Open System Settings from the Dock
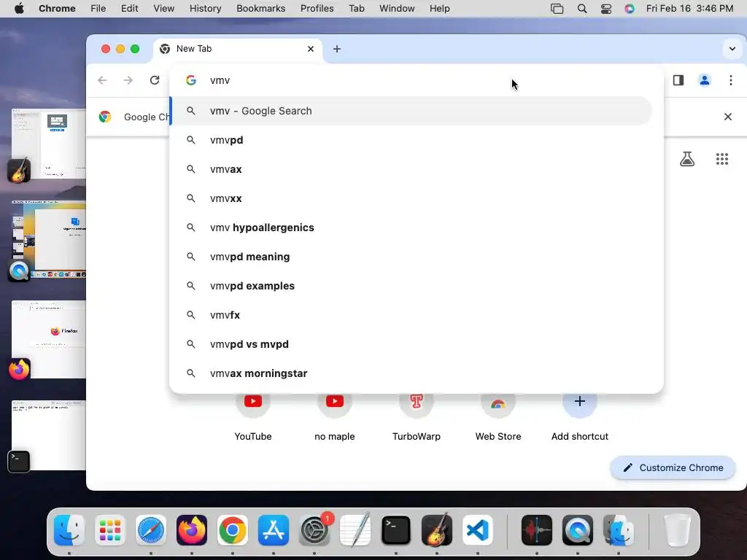The image size is (747, 560). pos(314,530)
